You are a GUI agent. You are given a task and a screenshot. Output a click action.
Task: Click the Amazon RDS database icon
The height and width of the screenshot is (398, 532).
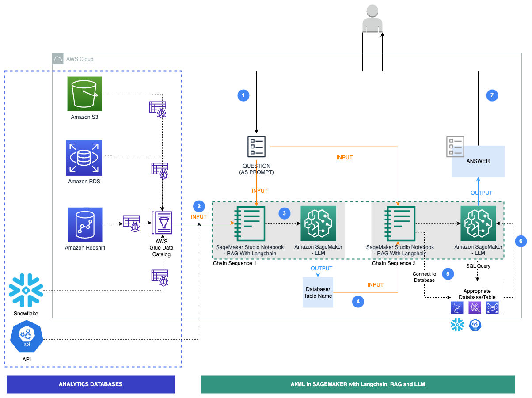[84, 158]
